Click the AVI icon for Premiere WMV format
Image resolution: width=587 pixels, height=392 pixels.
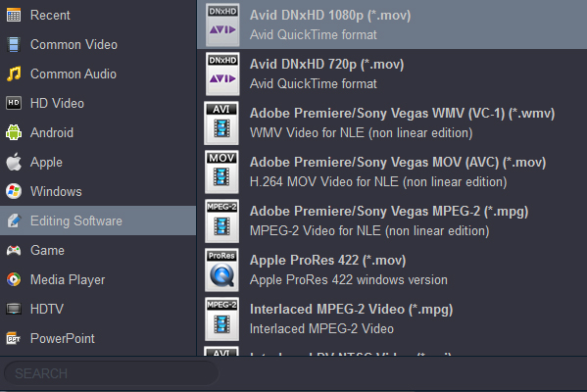click(x=221, y=122)
